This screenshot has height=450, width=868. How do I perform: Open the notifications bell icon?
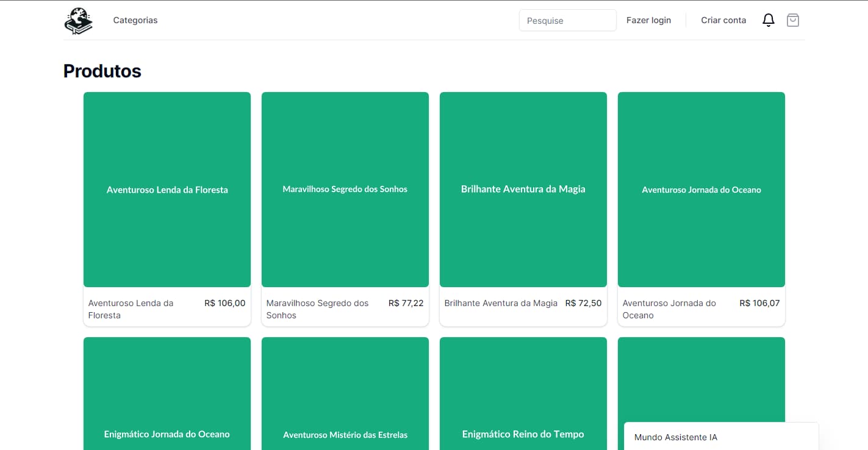[x=768, y=20]
